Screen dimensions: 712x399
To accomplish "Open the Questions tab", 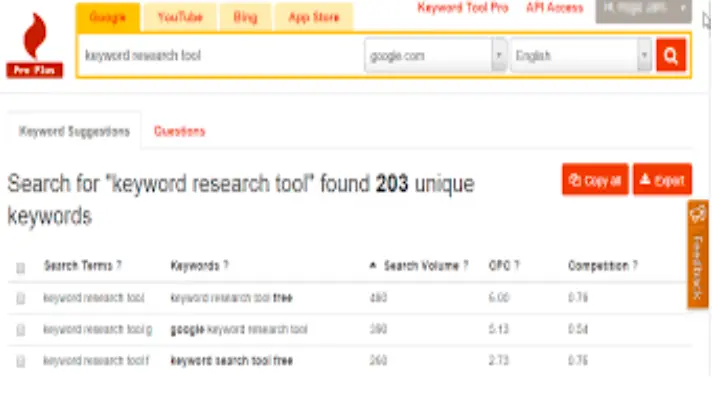I will point(179,131).
